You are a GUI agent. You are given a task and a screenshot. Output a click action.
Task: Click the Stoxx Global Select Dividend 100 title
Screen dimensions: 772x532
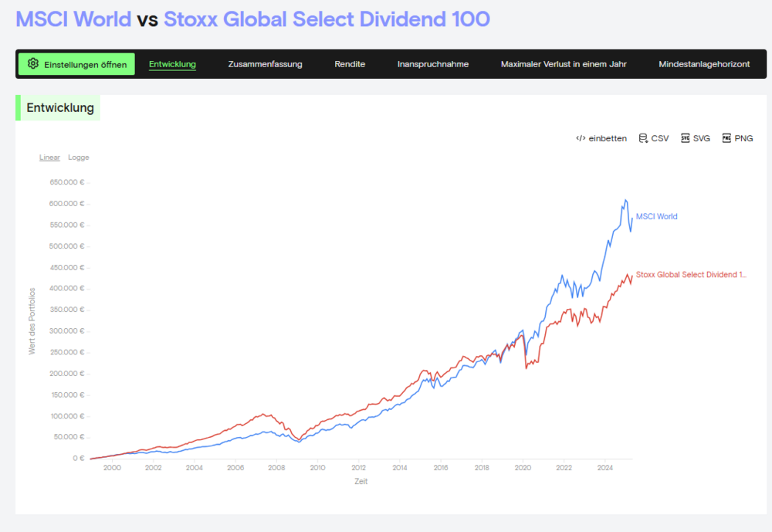[x=327, y=19]
